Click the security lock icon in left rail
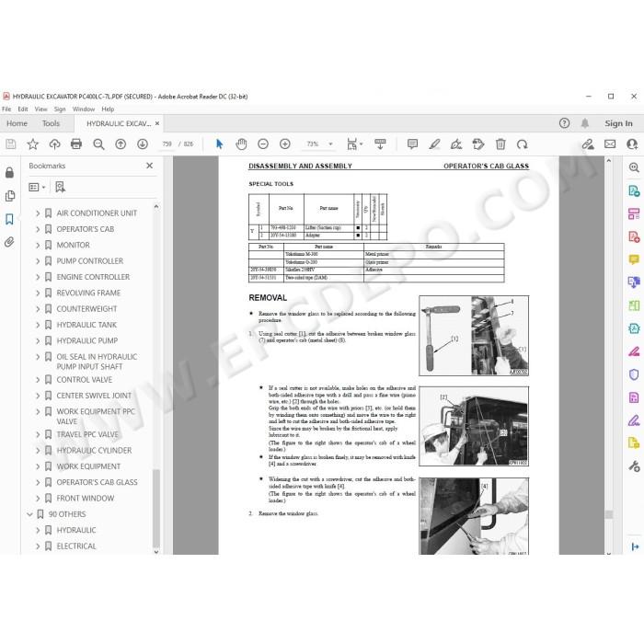 9,173
